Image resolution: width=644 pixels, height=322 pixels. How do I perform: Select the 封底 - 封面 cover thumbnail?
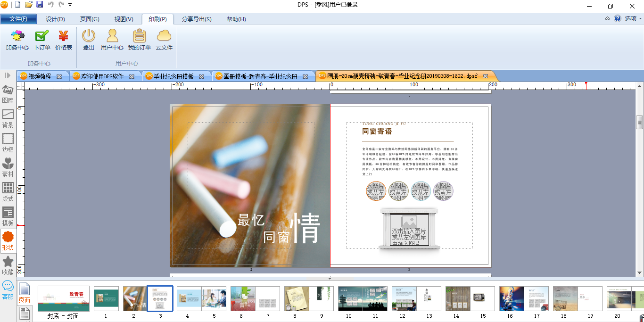(x=64, y=298)
